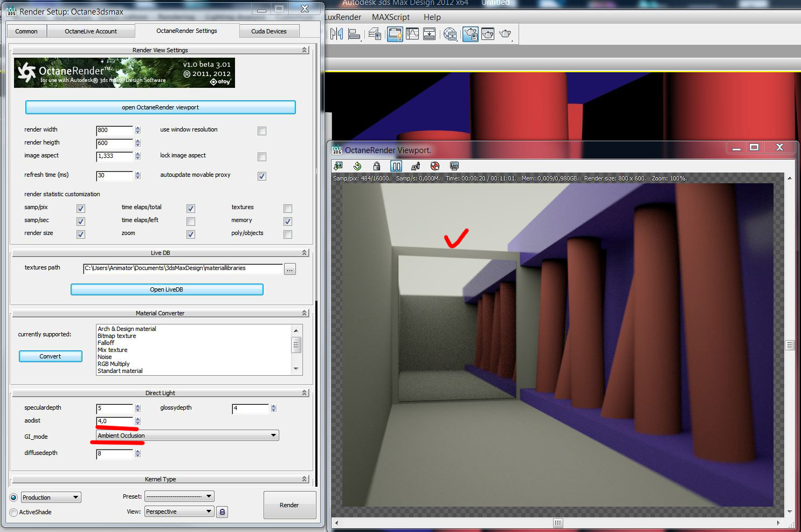Switch to the Common tab
This screenshot has height=532, width=801.
point(26,31)
